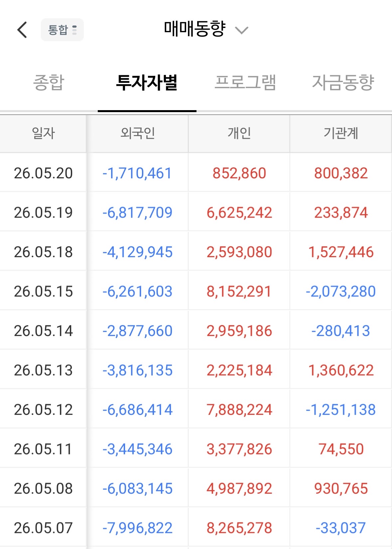
Task: Switch to the 종합 tab
Action: pyautogui.click(x=49, y=83)
